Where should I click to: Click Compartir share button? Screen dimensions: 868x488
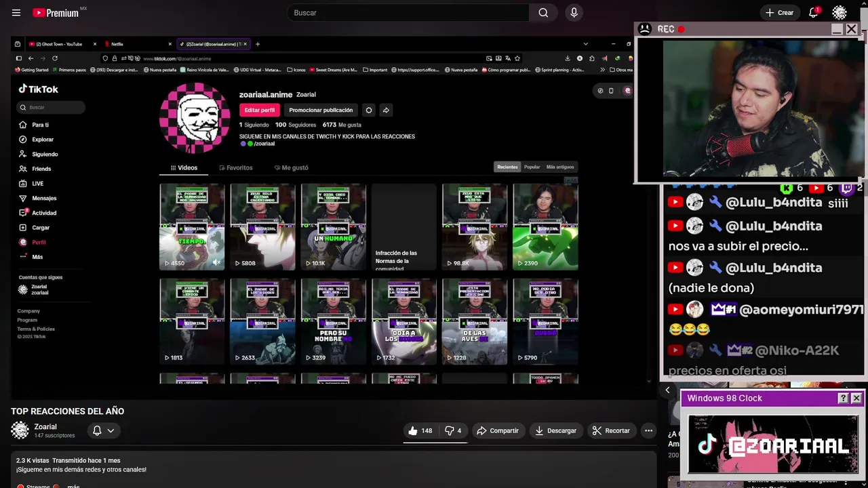[498, 430]
